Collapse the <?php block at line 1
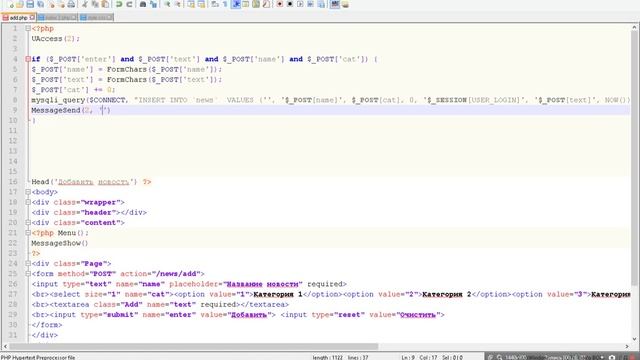The image size is (640, 360). [x=28, y=29]
